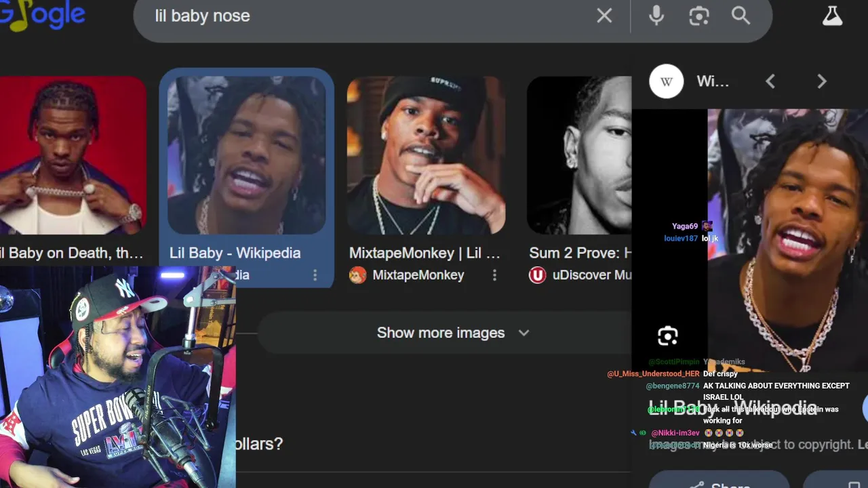
Task: Clear the search box with the X icon
Action: (x=604, y=16)
